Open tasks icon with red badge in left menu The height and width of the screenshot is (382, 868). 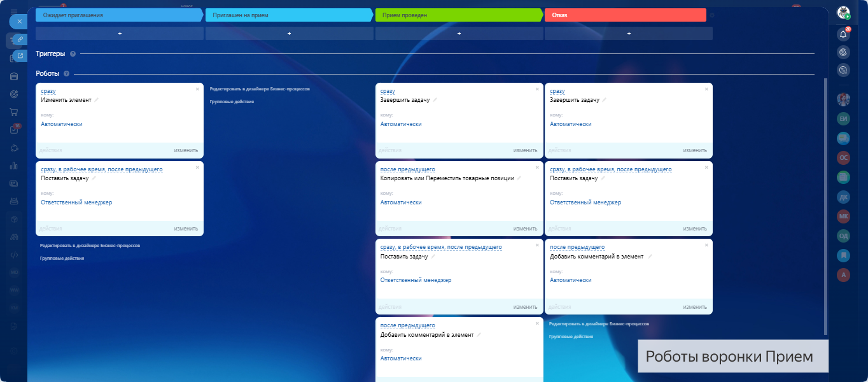pyautogui.click(x=14, y=130)
